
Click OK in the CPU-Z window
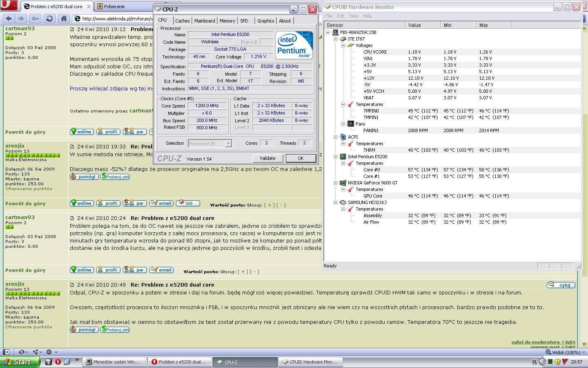click(x=301, y=158)
